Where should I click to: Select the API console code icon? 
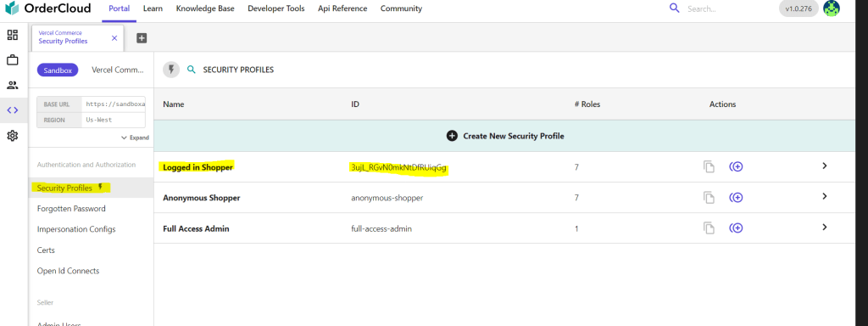(12, 110)
